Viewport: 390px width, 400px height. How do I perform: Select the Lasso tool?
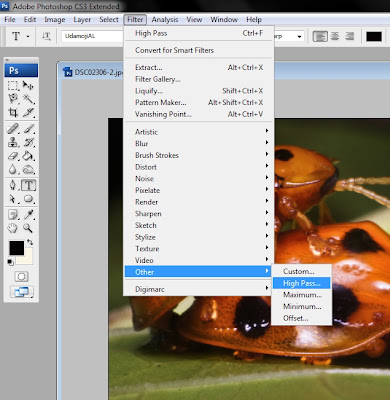(13, 99)
